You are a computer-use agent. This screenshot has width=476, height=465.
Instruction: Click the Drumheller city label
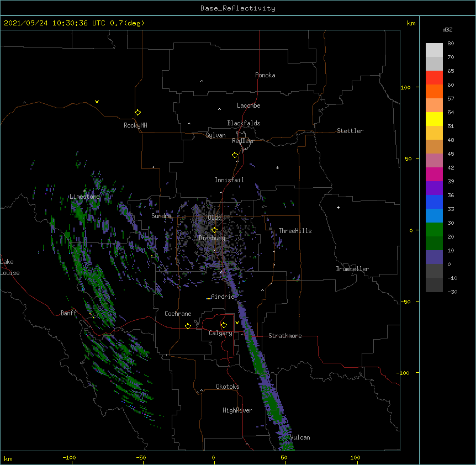click(352, 269)
